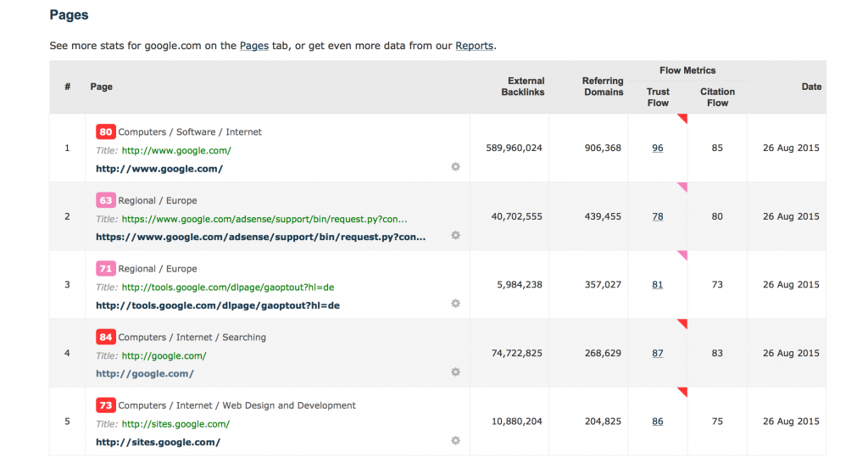Open gear settings for adsense support row

(x=455, y=235)
